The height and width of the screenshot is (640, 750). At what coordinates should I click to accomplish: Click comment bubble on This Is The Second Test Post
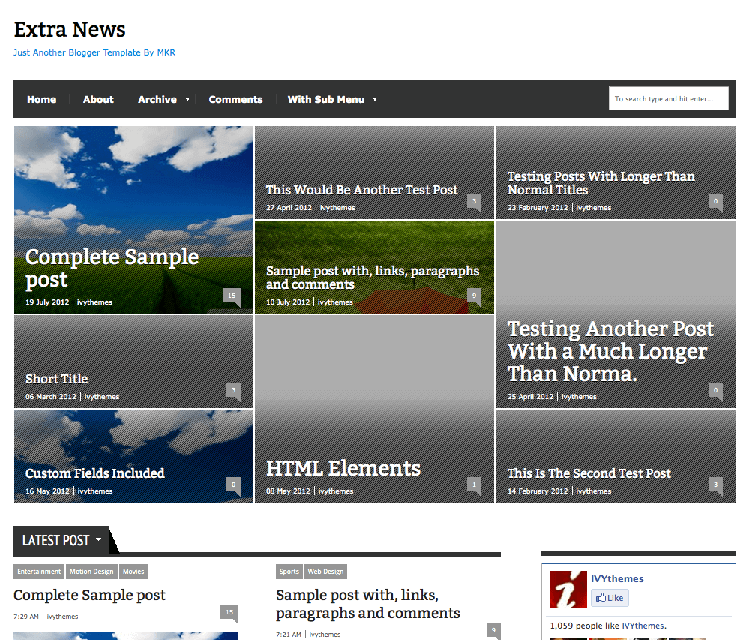tap(716, 486)
